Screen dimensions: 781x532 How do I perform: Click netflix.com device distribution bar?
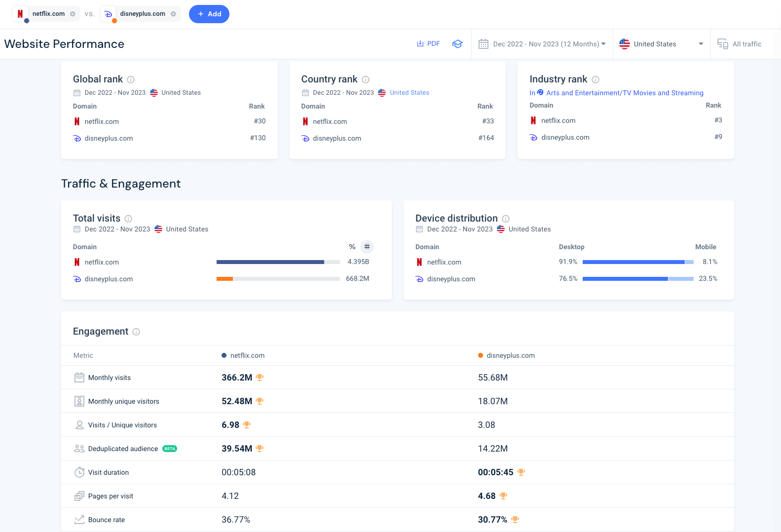638,262
